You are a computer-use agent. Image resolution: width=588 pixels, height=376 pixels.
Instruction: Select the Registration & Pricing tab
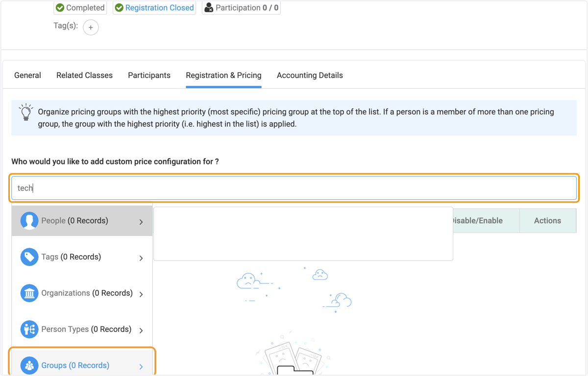223,75
